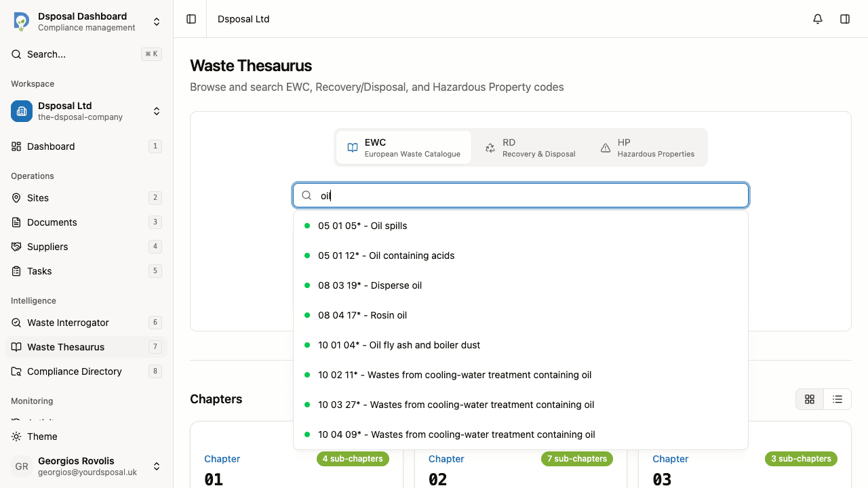Expand the Georgios Rovolis account menu
This screenshot has height=488, width=868.
pos(157,466)
